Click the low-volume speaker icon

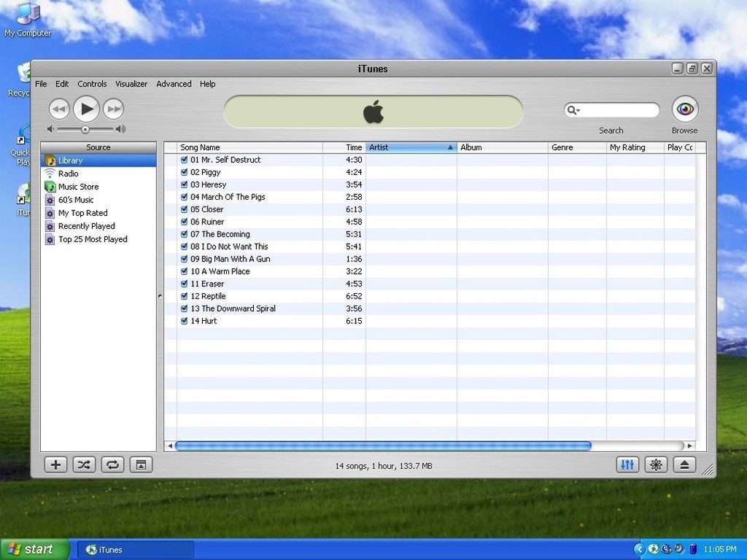51,129
